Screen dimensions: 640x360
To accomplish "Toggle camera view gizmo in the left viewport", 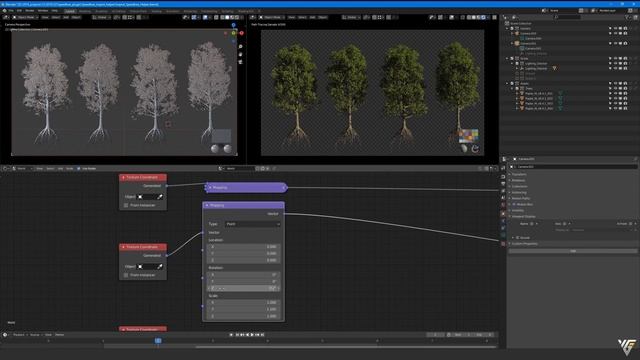I will [x=240, y=62].
